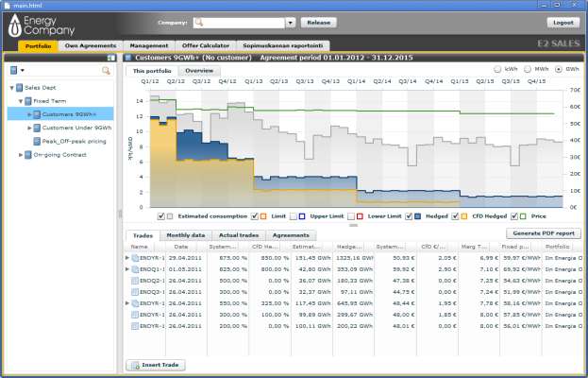This screenshot has height=378, width=588.
Task: Select the kWh unit radio button
Action: tap(497, 69)
